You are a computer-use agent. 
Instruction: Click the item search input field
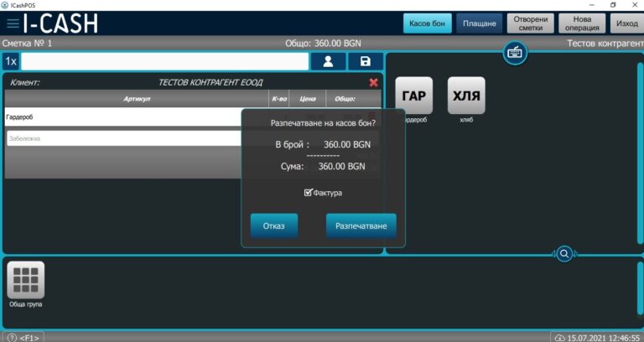164,61
